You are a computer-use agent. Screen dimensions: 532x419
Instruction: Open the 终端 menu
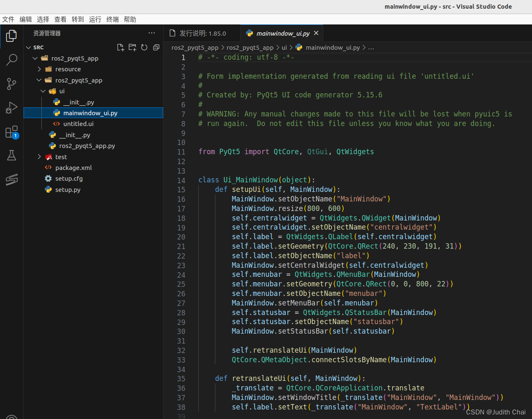112,19
